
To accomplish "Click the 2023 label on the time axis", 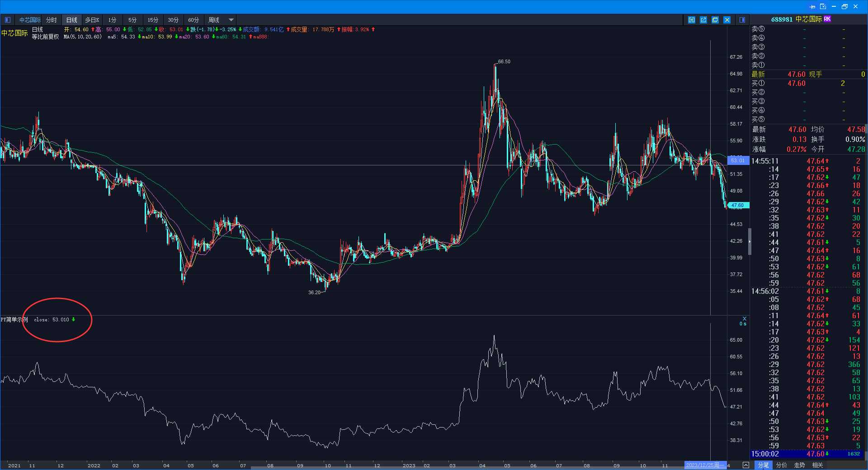I will tap(409, 465).
